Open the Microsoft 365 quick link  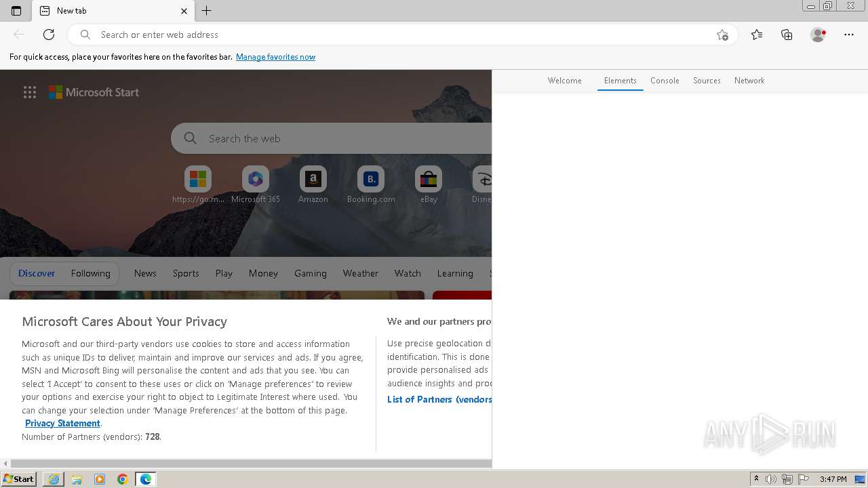point(256,185)
